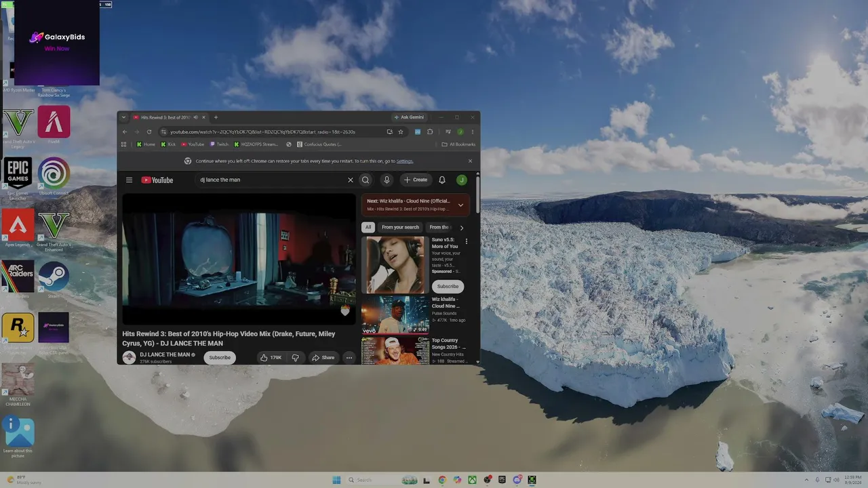The height and width of the screenshot is (488, 868).
Task: Like the video with the thumbs-up button
Action: click(x=271, y=357)
